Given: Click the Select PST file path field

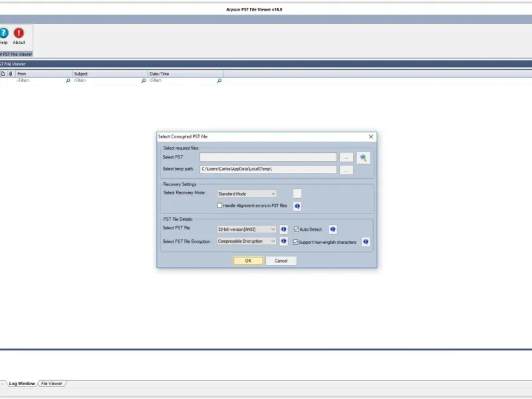Looking at the screenshot, I should point(268,157).
